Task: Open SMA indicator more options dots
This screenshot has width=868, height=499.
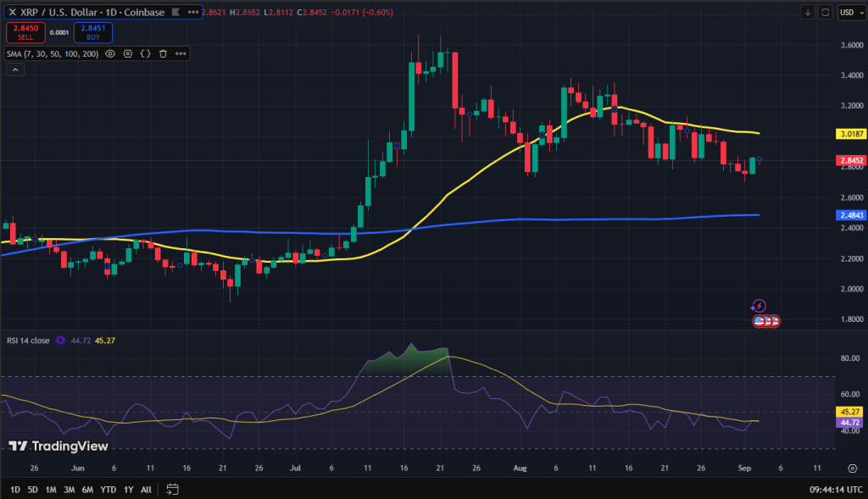Action: point(181,53)
